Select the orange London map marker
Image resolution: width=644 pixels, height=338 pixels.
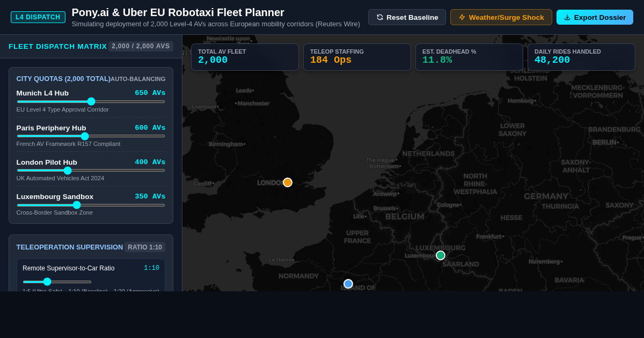[288, 182]
